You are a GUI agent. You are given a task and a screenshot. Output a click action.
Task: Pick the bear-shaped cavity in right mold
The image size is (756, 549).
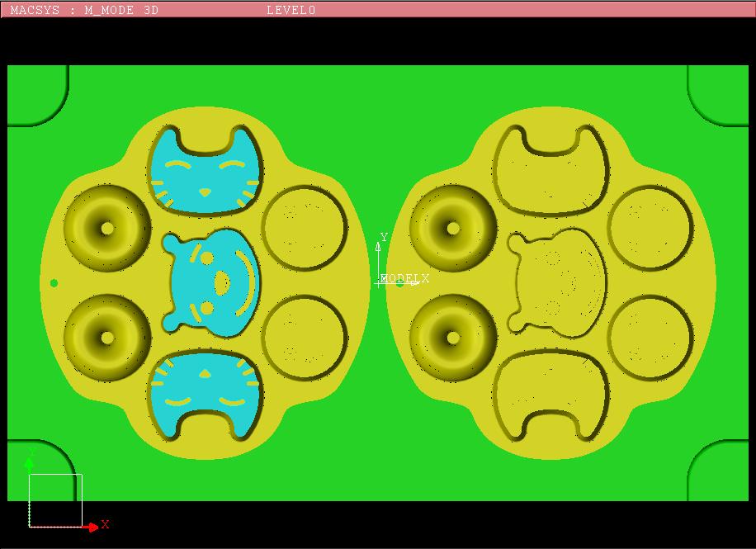coord(557,283)
